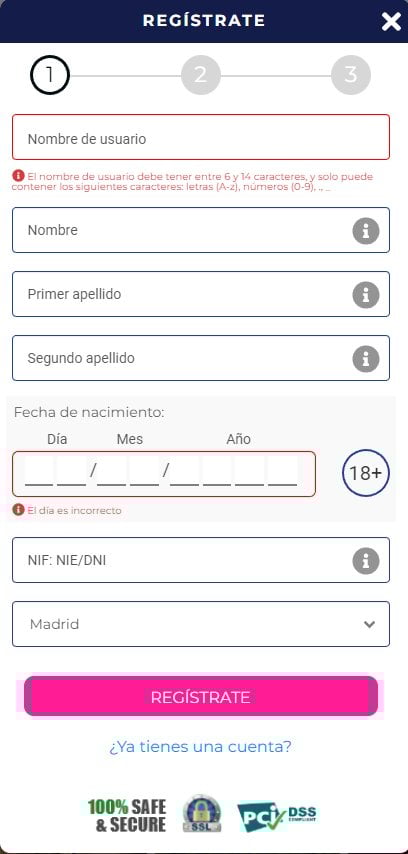Open the ¿Ya tienes una cuenta? link
This screenshot has width=408, height=854.
[200, 746]
